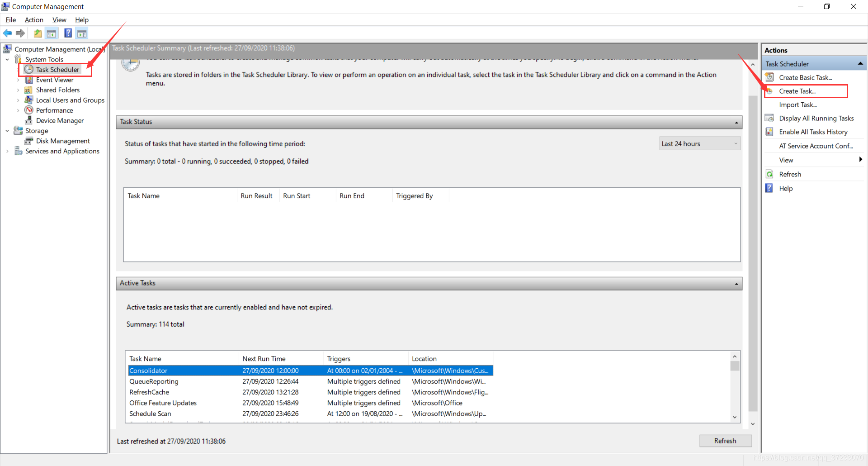Sort by Next Run Time column header
The height and width of the screenshot is (466, 868).
coord(281,358)
